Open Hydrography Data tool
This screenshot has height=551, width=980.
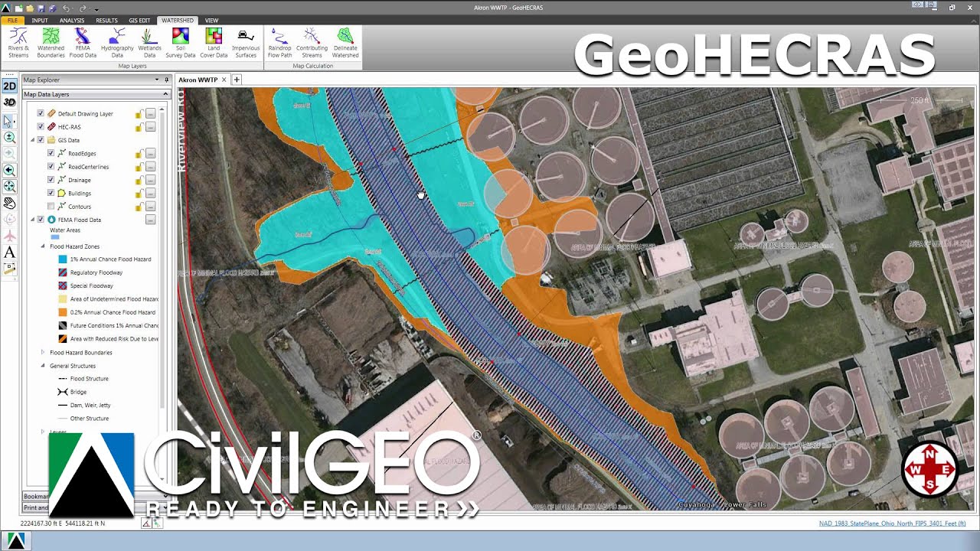[117, 43]
